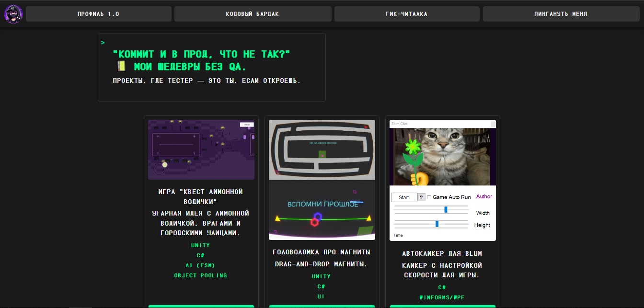The image size is (644, 308).
Task: Open the ВСПОМНИ ПРОШЛОЕ maze puzzle thumbnail
Action: tap(322, 179)
